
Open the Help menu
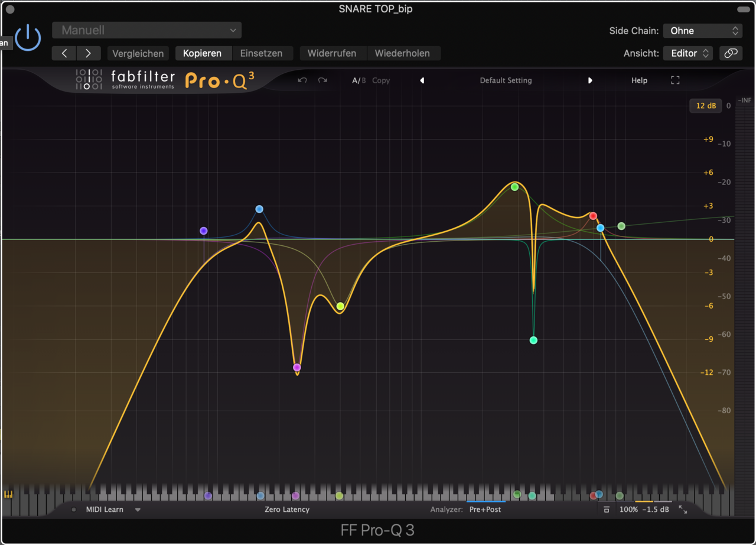(639, 80)
